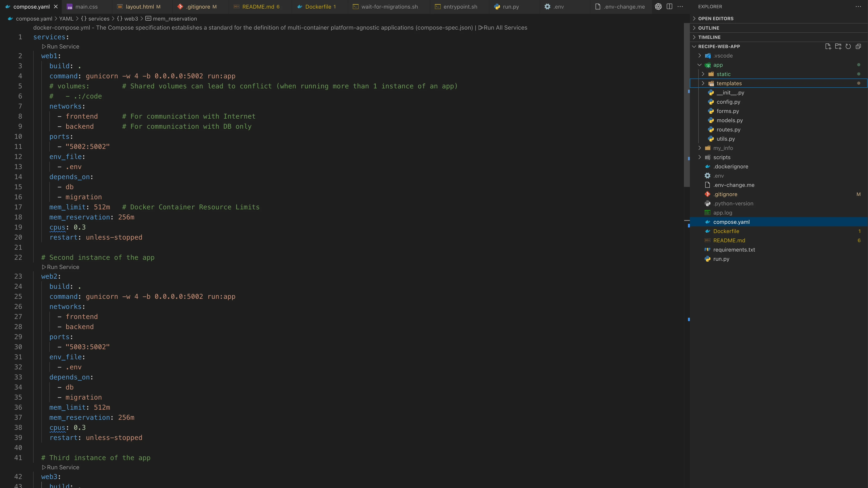The image size is (868, 488).
Task: Refresh the explorer view
Action: [x=848, y=46]
